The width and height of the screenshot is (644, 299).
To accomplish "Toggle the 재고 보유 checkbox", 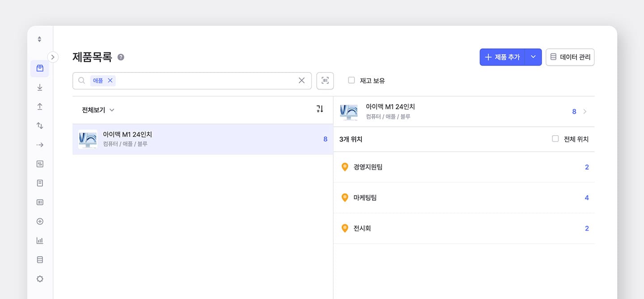I will [352, 80].
